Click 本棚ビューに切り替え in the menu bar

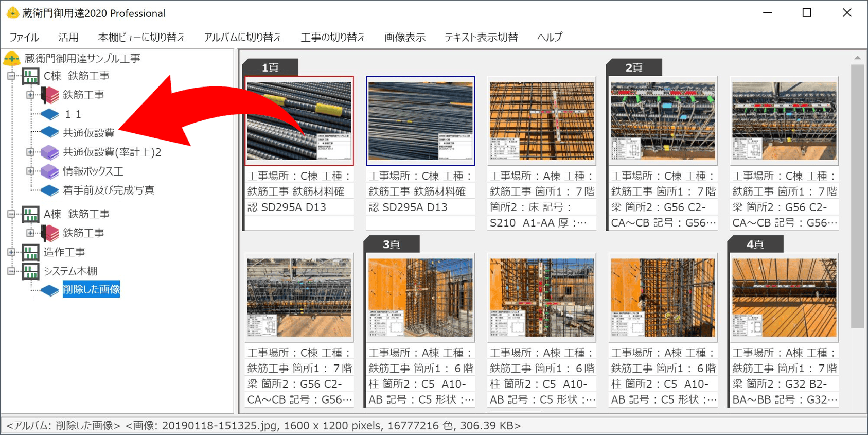tap(141, 37)
